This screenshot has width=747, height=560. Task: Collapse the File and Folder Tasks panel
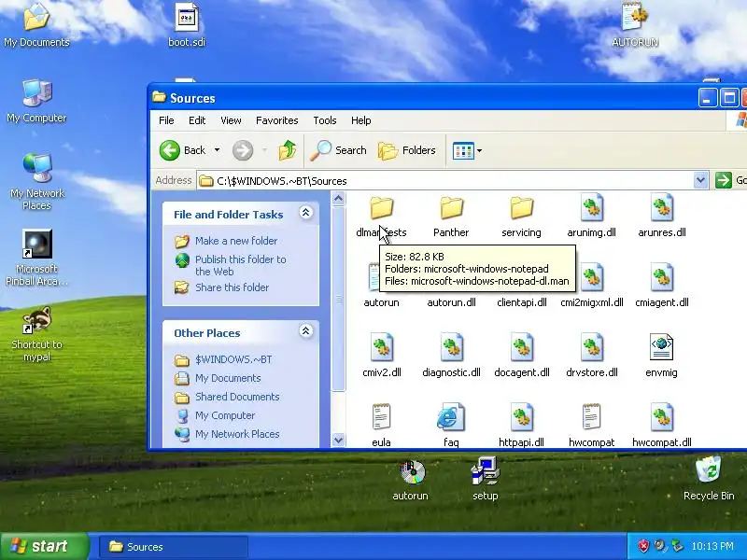pyautogui.click(x=306, y=213)
